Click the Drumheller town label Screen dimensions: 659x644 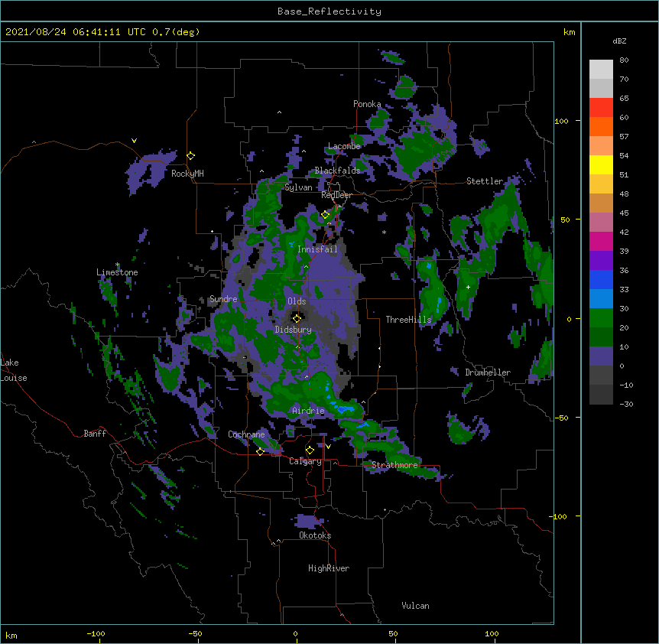pyautogui.click(x=488, y=372)
